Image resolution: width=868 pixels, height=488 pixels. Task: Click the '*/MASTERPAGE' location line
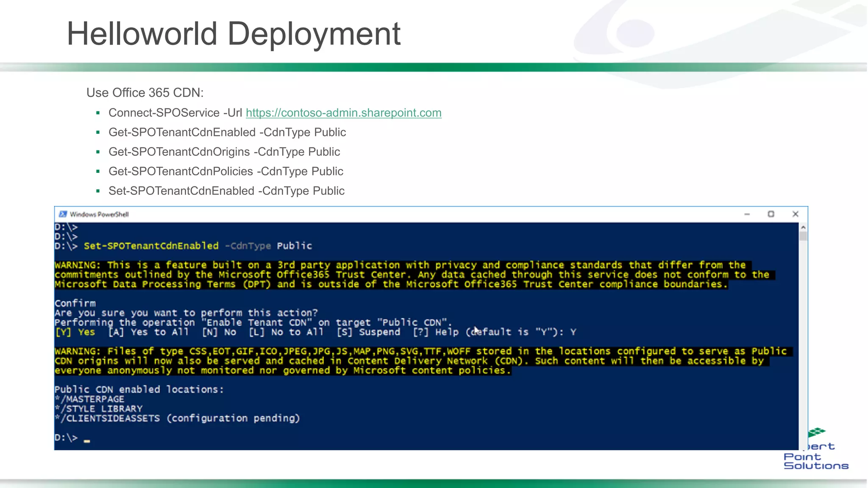pos(89,399)
